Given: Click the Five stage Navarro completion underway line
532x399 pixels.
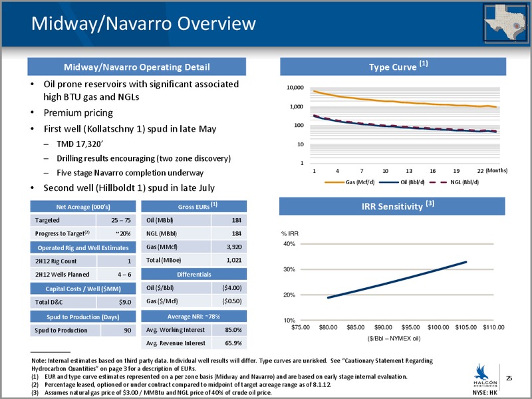Looking at the screenshot, I should coord(130,173).
